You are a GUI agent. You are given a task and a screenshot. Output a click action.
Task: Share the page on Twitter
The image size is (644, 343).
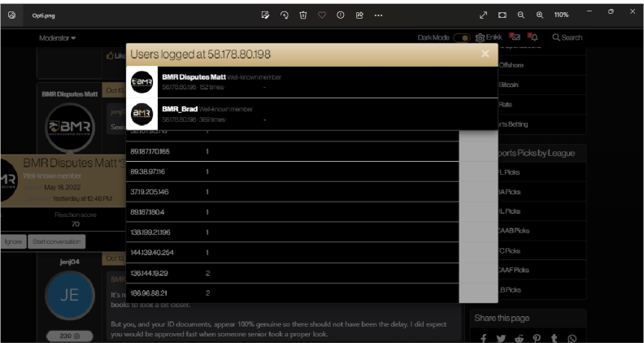(501, 338)
